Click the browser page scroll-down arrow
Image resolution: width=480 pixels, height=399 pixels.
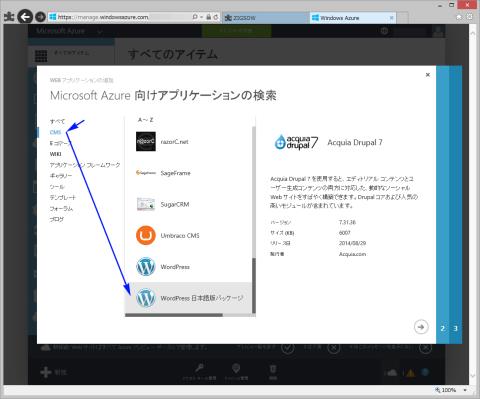click(x=473, y=376)
